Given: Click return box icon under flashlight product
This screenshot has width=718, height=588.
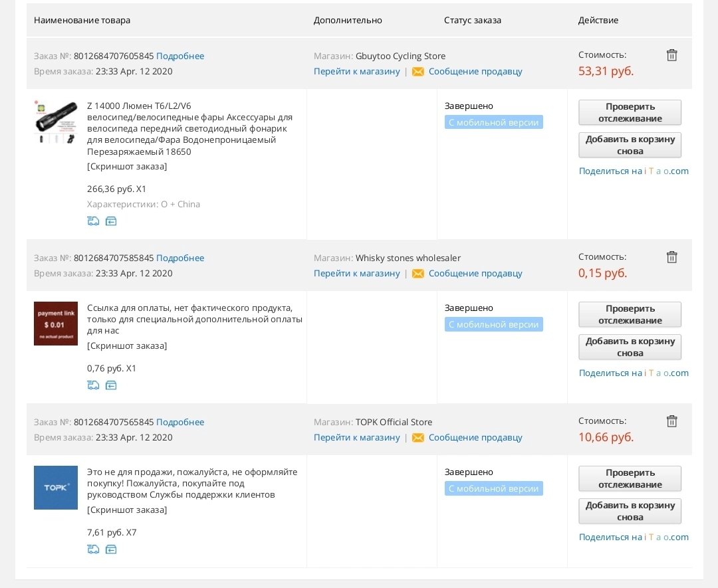Looking at the screenshot, I should [x=111, y=221].
